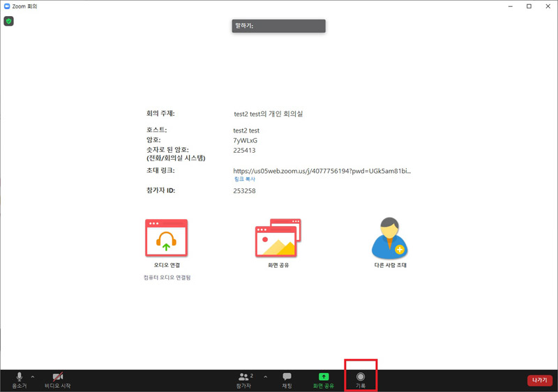This screenshot has width=558, height=392.
Task: Click the large 화면 공유 picture icon
Action: tap(277, 239)
